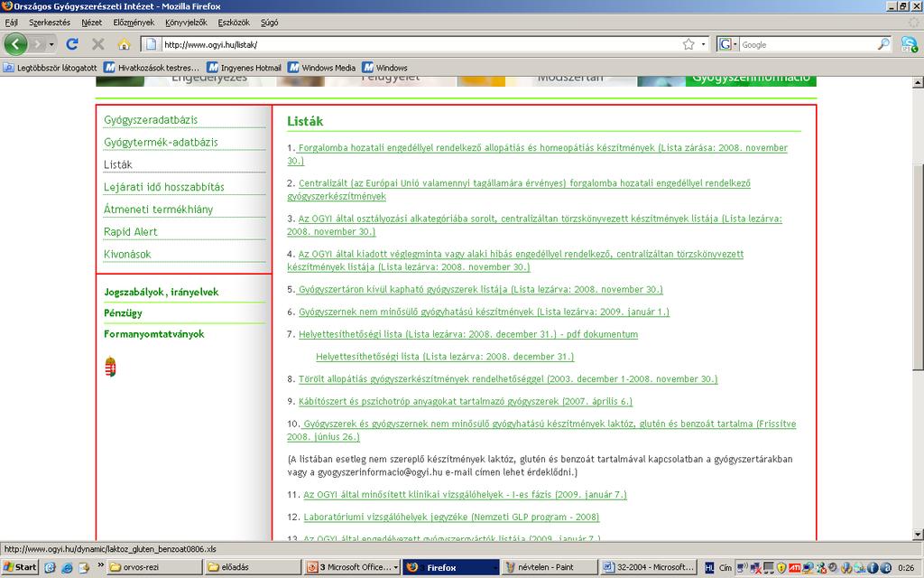Open Legtöbbször látogatott bookmark folder

click(51, 68)
